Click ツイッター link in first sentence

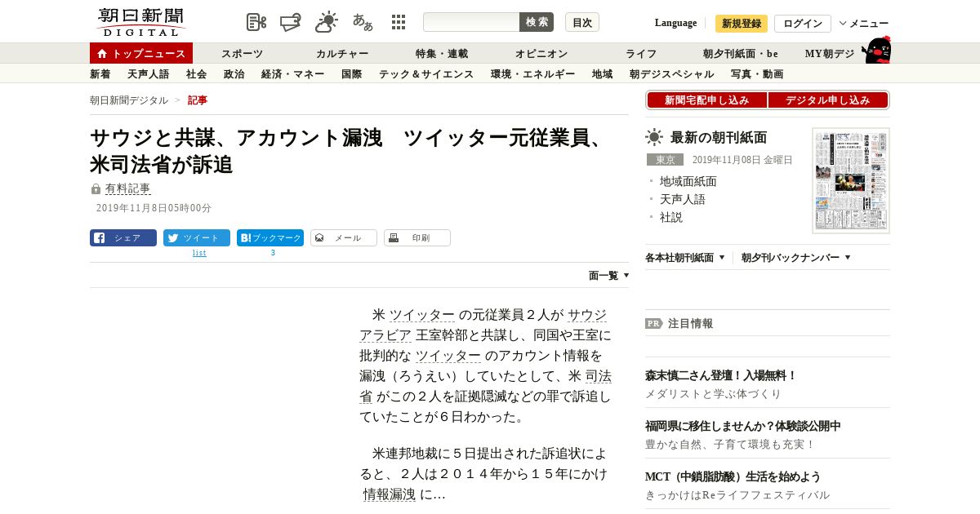pyautogui.click(x=422, y=315)
